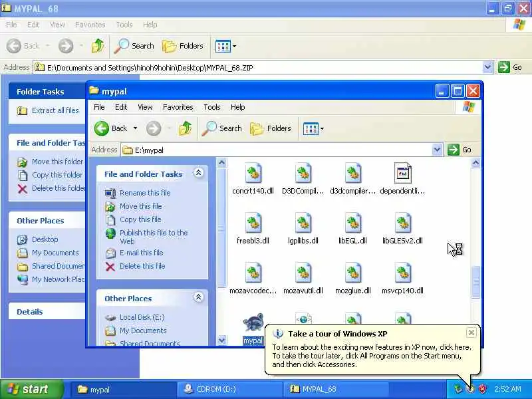Select the D3DCompil... dll file
This screenshot has height=399, width=532.
pyautogui.click(x=303, y=179)
